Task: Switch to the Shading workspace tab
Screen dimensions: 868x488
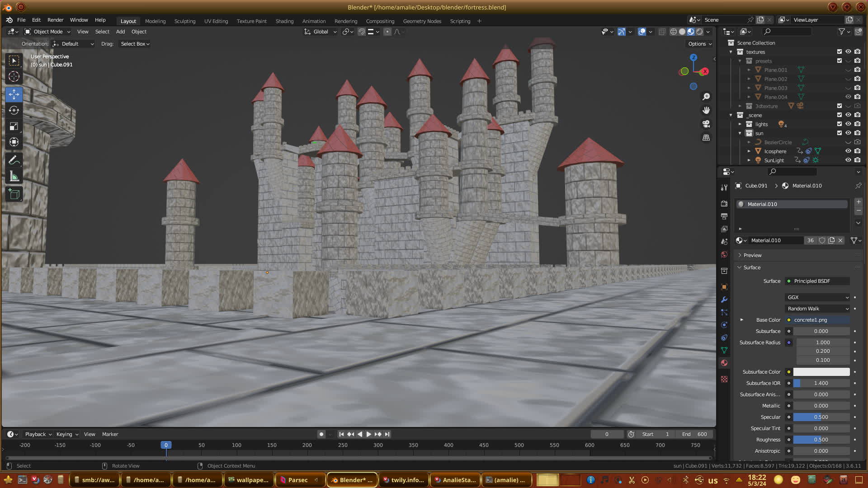Action: 284,21
